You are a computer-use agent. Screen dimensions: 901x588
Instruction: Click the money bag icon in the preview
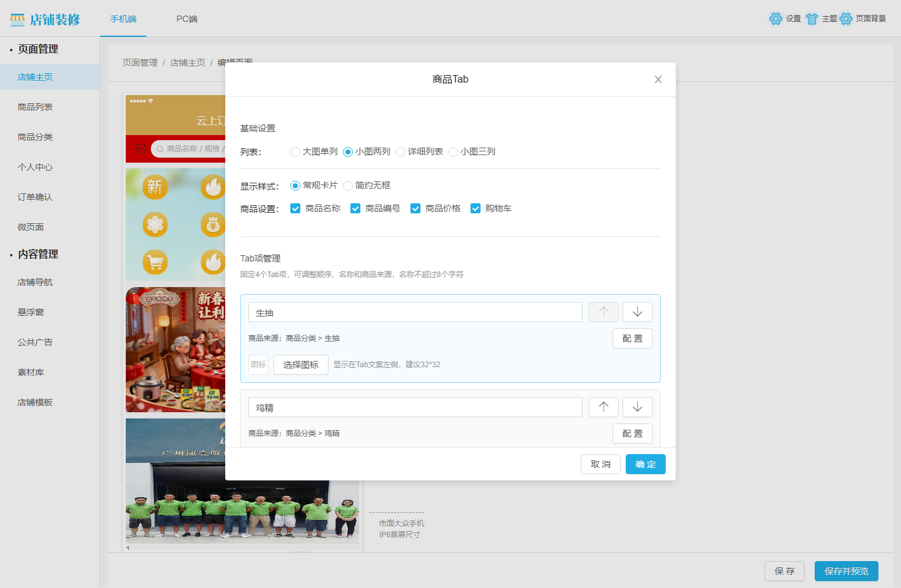pyautogui.click(x=213, y=225)
